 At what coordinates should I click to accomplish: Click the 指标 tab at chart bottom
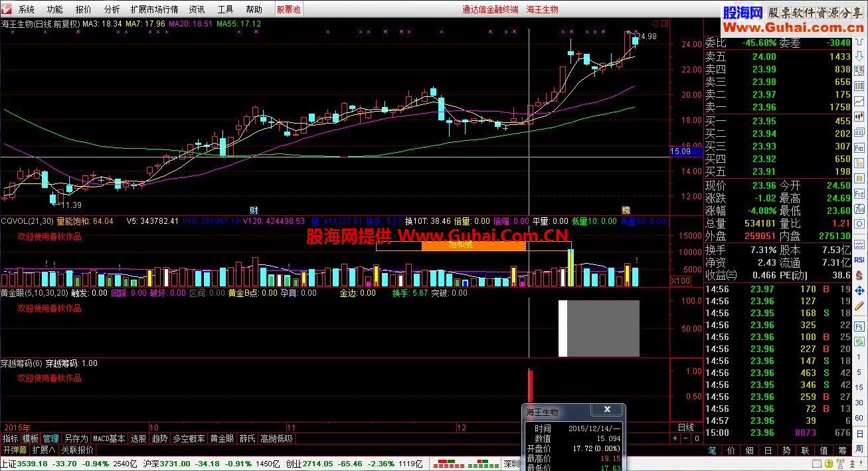10,438
